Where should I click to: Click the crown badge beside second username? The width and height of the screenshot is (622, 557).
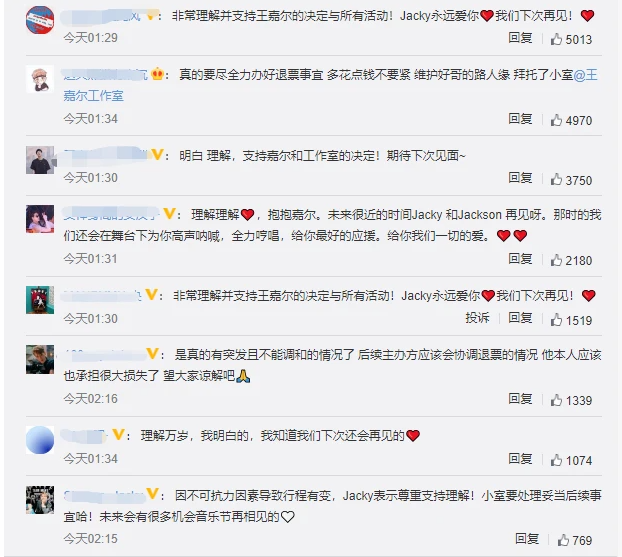(157, 74)
